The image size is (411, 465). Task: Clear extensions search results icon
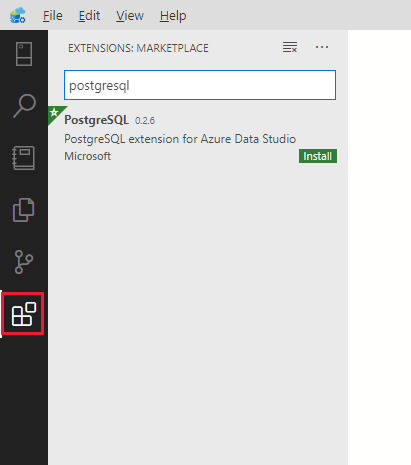click(290, 47)
